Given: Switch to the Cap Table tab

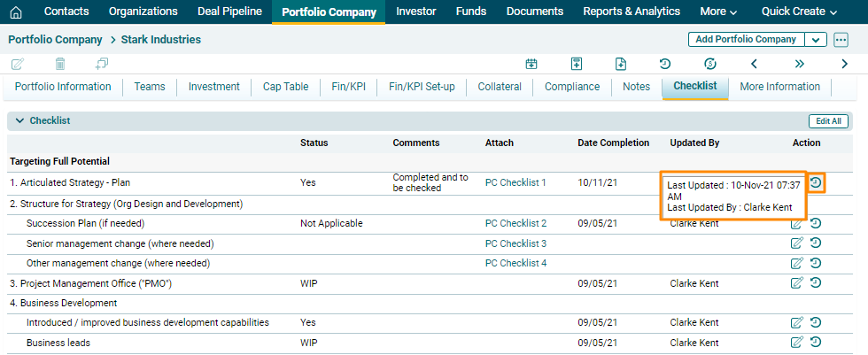Looking at the screenshot, I should point(285,87).
